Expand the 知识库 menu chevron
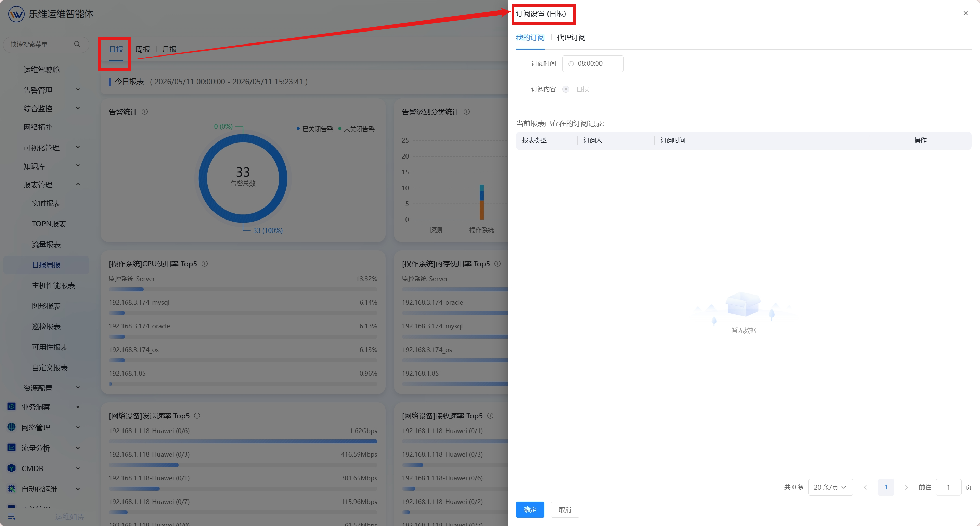 click(x=78, y=165)
